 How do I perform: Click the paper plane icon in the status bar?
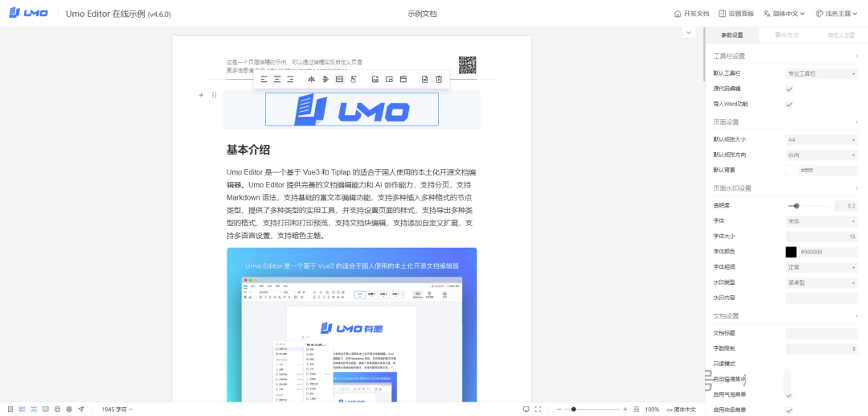tap(81, 410)
